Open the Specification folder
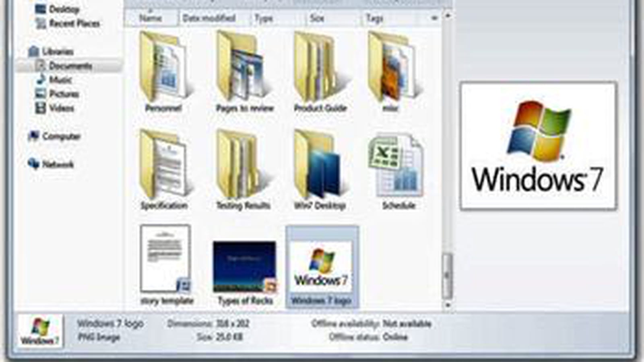This screenshot has width=644, height=362. point(164,170)
